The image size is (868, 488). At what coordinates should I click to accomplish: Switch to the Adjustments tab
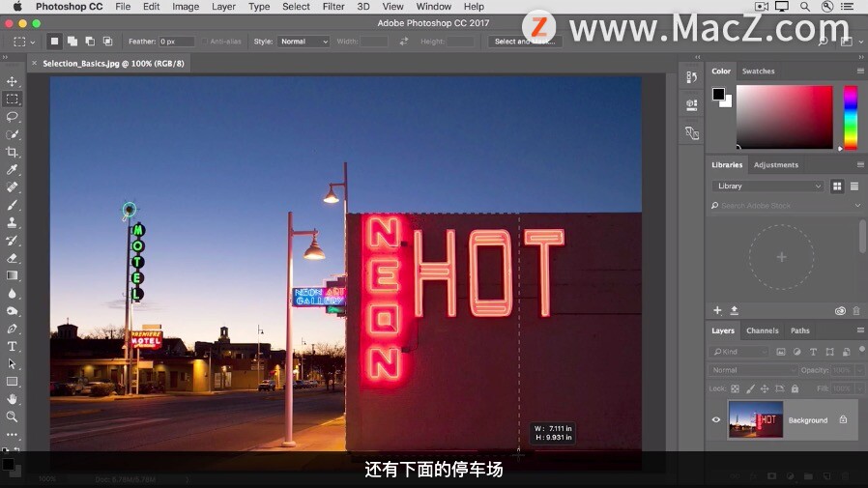pos(776,165)
